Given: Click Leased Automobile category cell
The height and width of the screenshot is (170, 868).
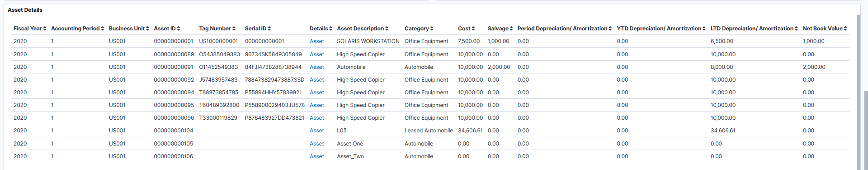Looking at the screenshot, I should tap(429, 131).
